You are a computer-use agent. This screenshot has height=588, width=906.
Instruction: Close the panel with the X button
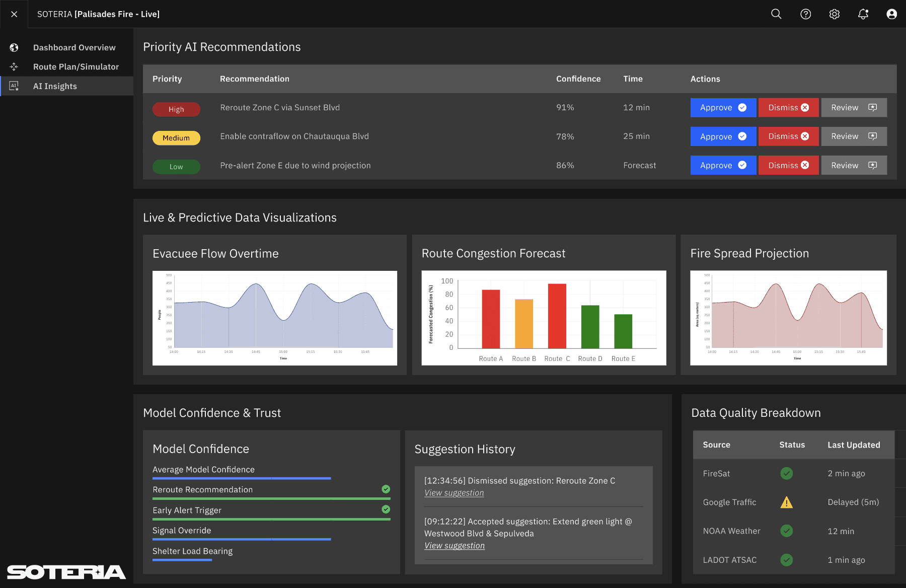[x=14, y=14]
